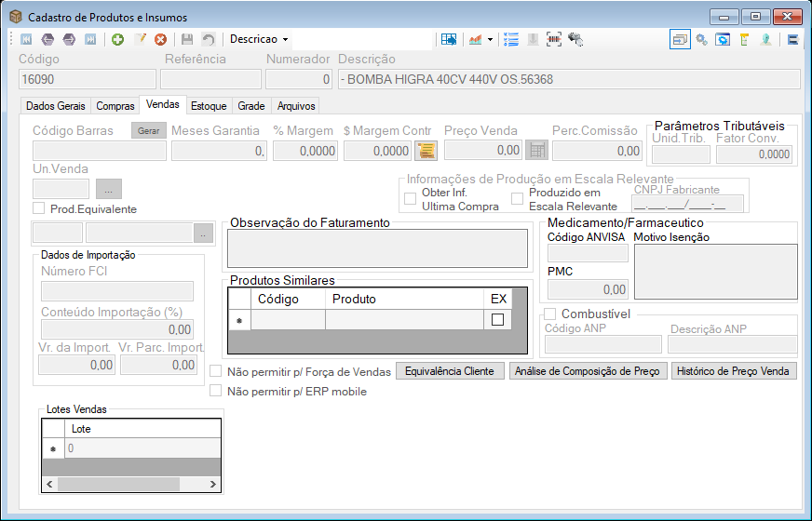This screenshot has width=812, height=521.
Task: Click the Prod.Equivalente lookup ellipsis button
Action: [x=204, y=233]
